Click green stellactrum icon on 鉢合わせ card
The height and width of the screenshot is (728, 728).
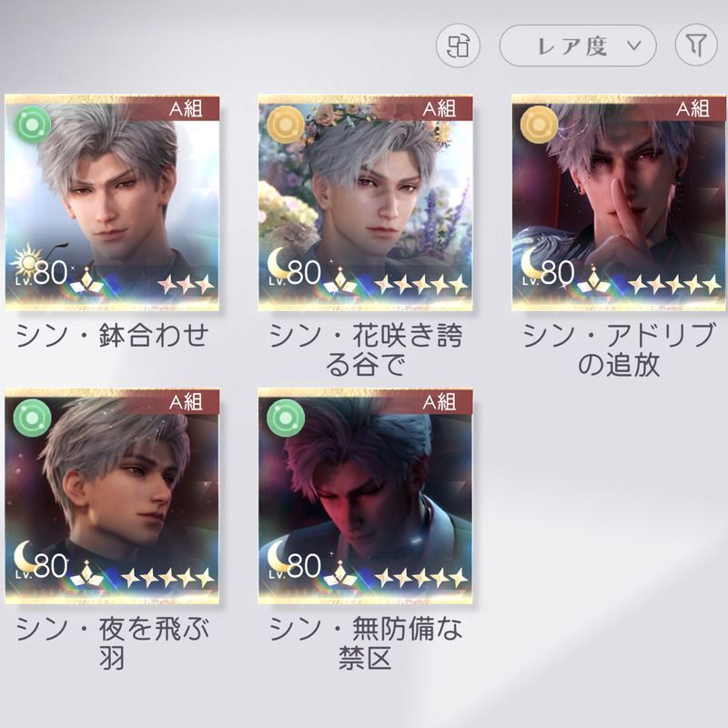tap(32, 125)
